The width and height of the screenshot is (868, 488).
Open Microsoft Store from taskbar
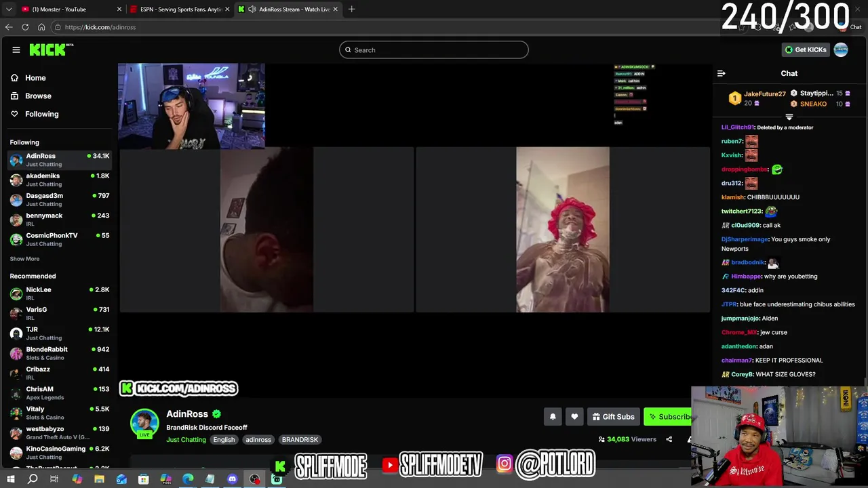(x=143, y=479)
